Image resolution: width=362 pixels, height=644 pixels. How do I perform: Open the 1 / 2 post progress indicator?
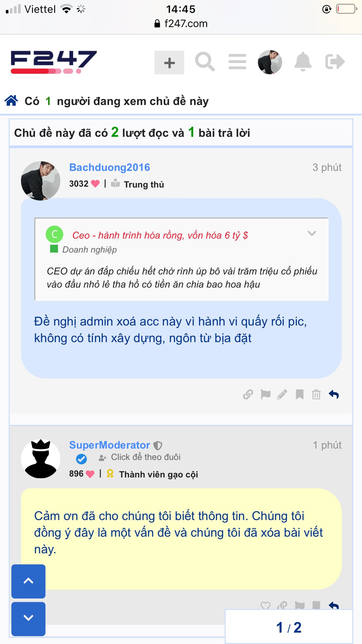(x=289, y=627)
